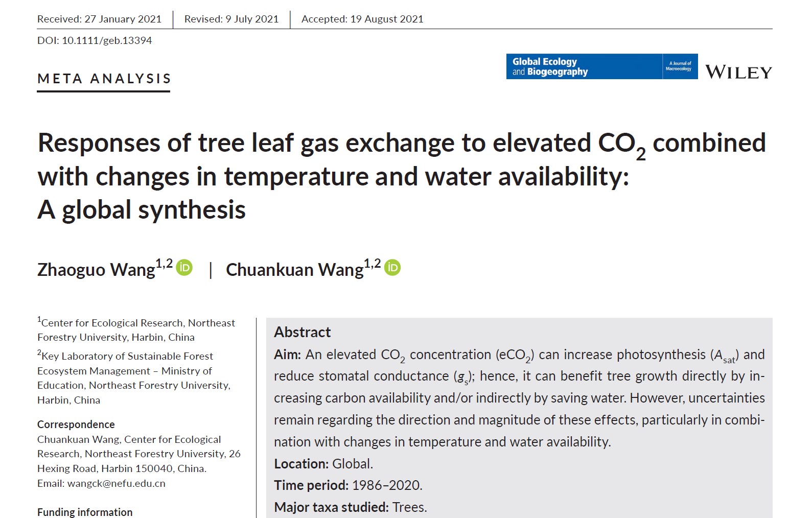Click the "Accepted: 19 August 2021" date
The image size is (812, 518).
click(362, 19)
